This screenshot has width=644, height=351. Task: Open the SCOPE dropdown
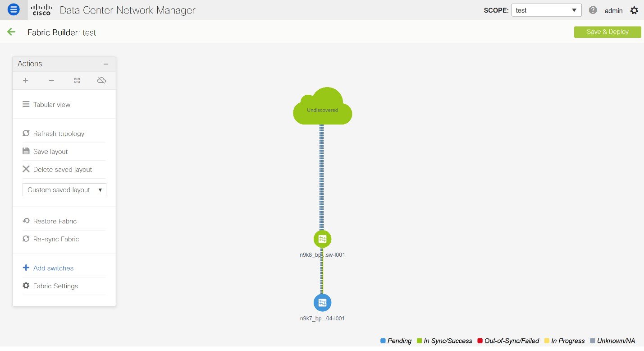tap(546, 10)
